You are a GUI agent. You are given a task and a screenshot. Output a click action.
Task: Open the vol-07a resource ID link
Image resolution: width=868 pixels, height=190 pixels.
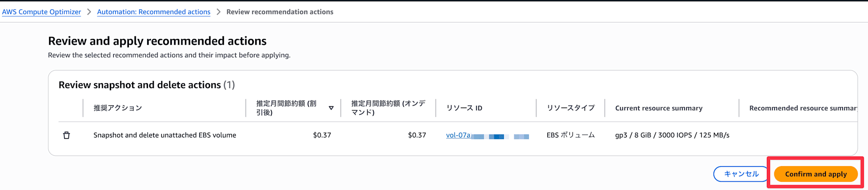(x=458, y=135)
